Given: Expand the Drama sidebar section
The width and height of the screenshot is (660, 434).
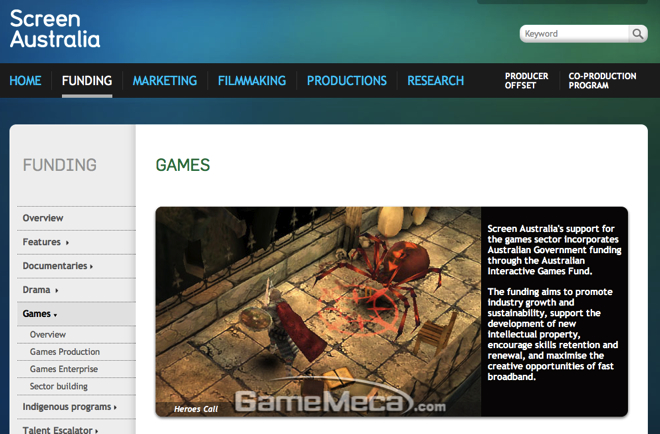Looking at the screenshot, I should pos(41,290).
